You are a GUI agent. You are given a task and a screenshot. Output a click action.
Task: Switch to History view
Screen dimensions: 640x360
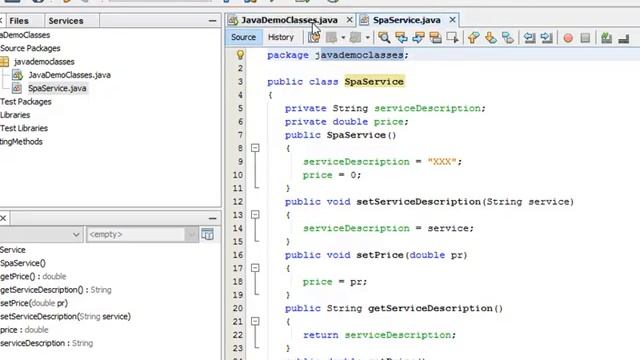pos(281,37)
